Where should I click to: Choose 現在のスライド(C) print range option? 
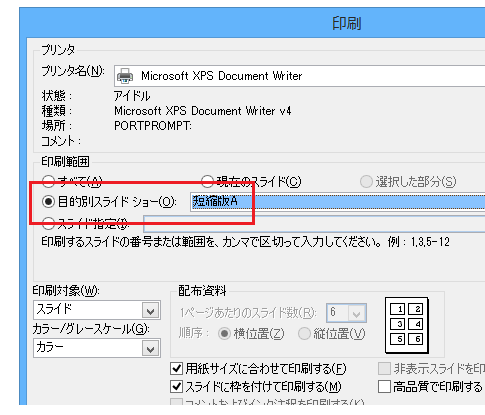click(x=207, y=182)
